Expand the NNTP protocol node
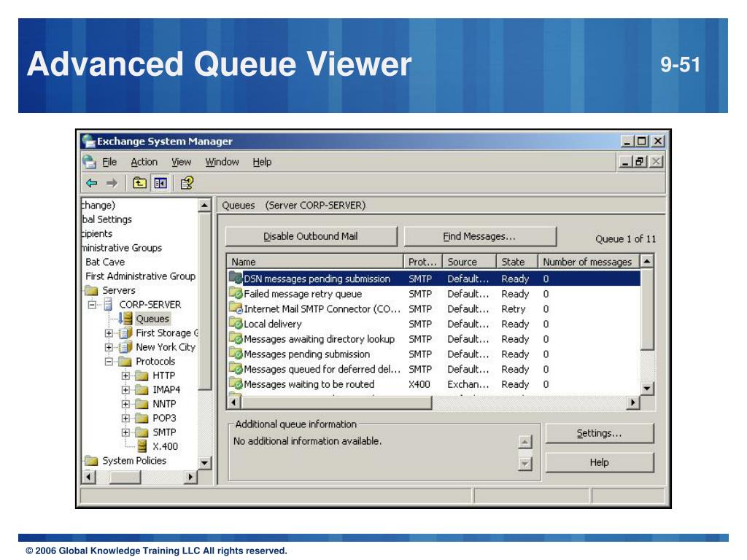Screen dimensions: 747x560 click(125, 404)
